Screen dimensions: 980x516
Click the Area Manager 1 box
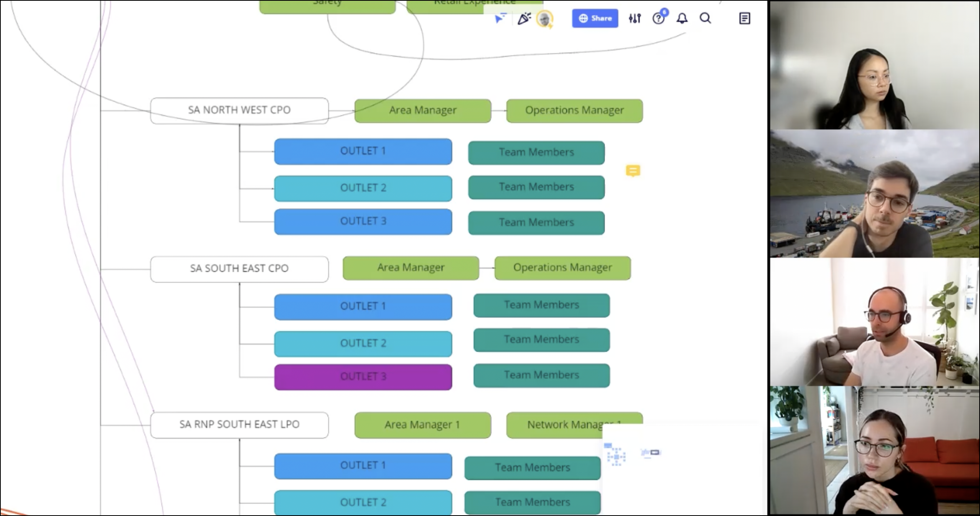click(422, 425)
